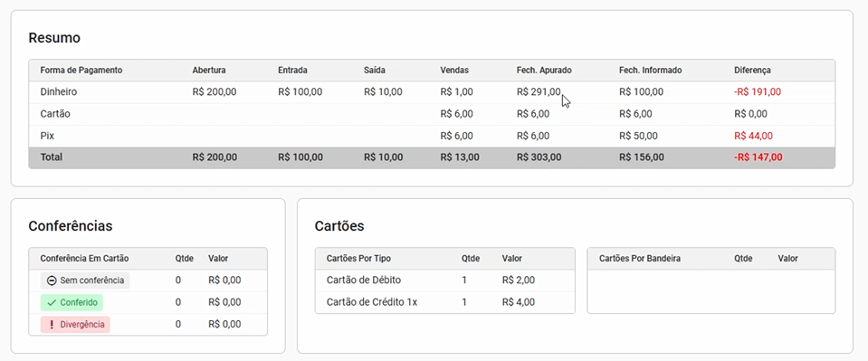
Task: Click the -R$ 191,00 difference value
Action: 758,92
